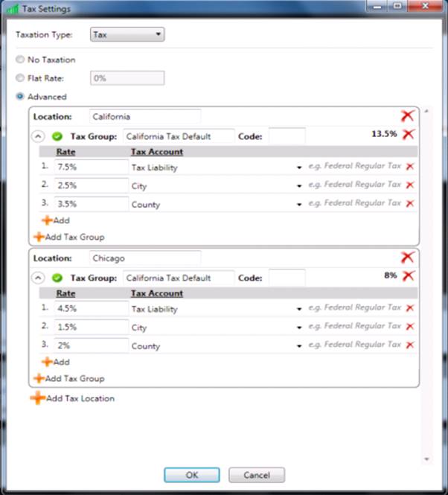This screenshot has height=495, width=448.
Task: Select the Advanced radio button
Action: point(20,97)
